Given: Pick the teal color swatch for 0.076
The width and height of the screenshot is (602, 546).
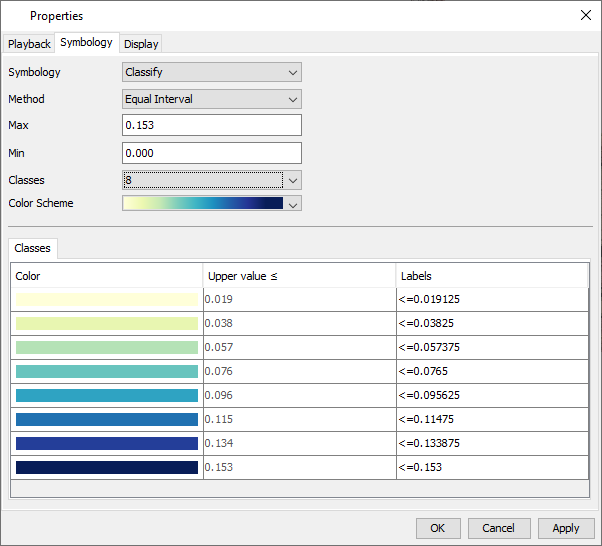Looking at the screenshot, I should click(x=107, y=371).
